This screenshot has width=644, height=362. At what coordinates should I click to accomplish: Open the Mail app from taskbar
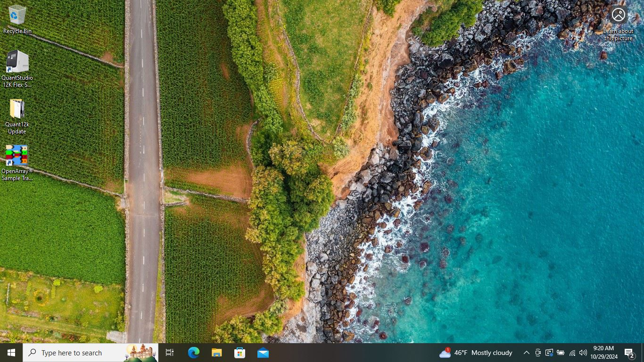coord(263,353)
